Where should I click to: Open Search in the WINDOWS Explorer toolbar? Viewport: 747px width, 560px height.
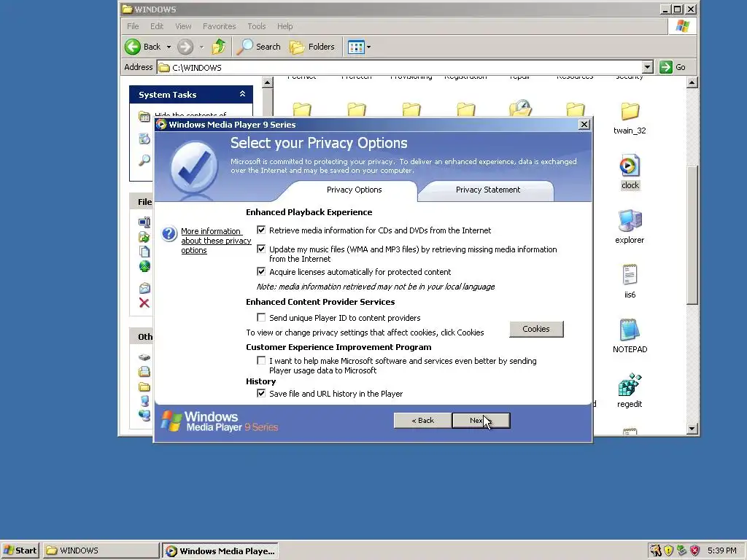259,47
